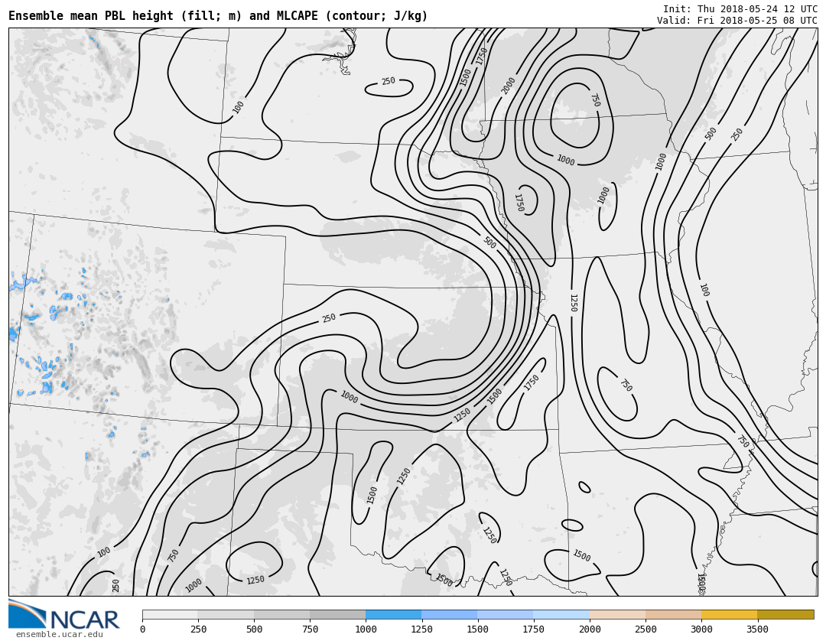This screenshot has width=826, height=644.
Task: Click the NCAR logo
Action: pyautogui.click(x=64, y=615)
